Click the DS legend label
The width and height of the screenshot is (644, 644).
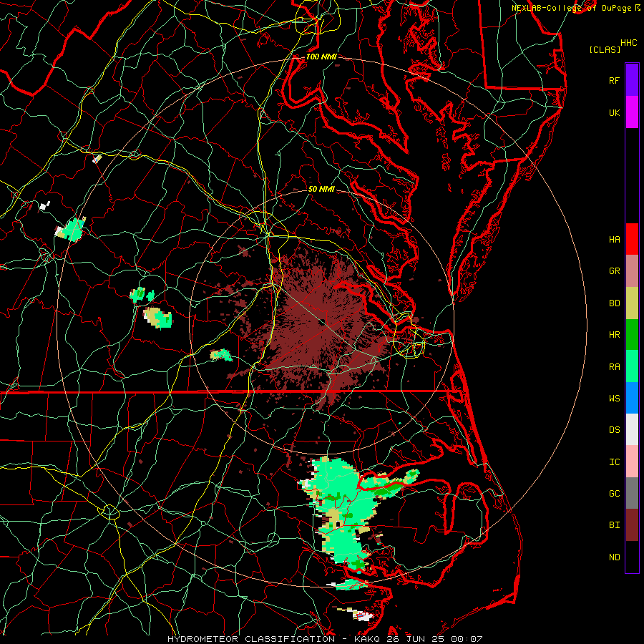click(x=614, y=430)
